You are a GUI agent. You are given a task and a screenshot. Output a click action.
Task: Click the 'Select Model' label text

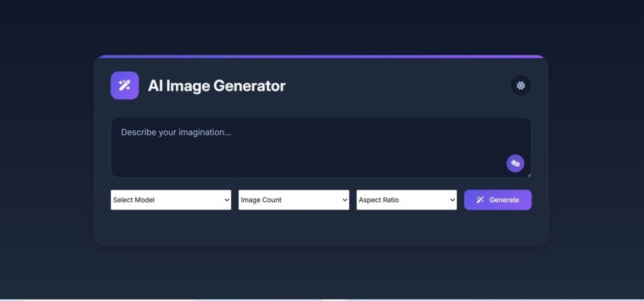click(134, 200)
